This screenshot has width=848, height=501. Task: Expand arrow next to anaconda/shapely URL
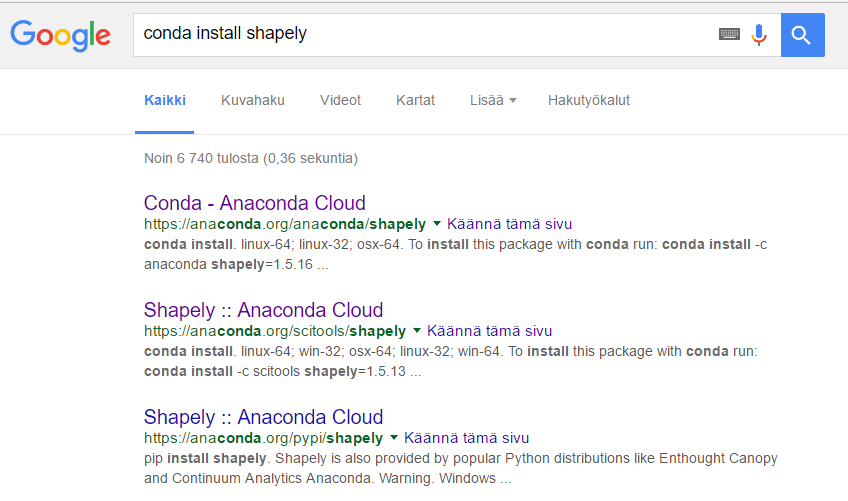click(x=437, y=223)
